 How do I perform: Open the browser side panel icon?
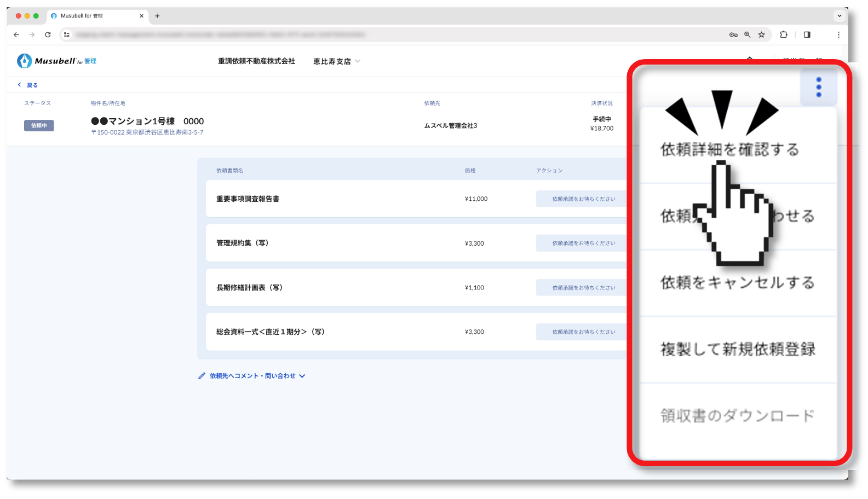click(807, 34)
